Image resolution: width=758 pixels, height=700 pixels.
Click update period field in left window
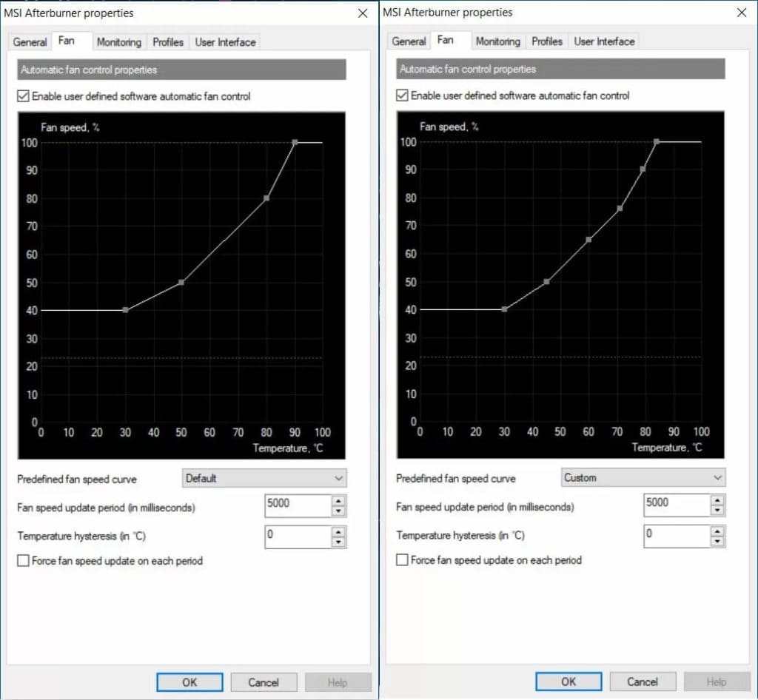298,506
